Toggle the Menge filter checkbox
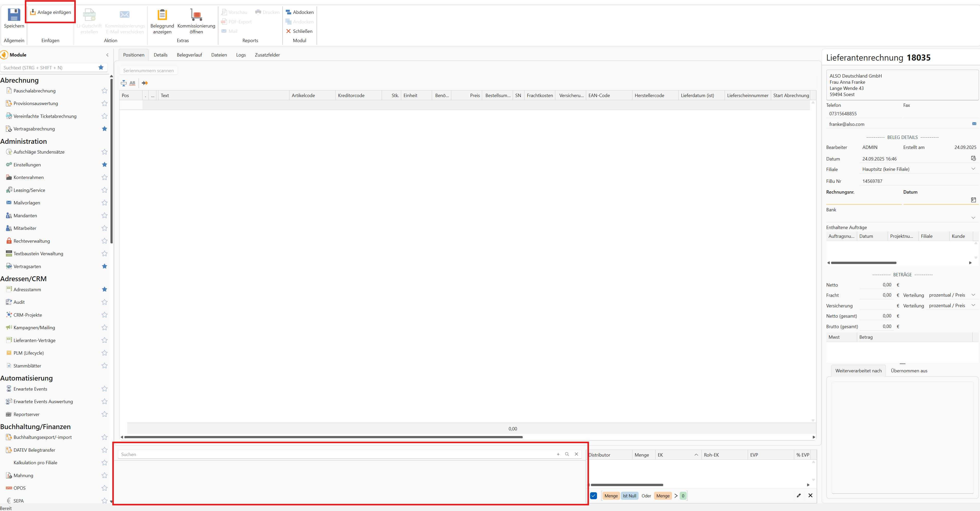 pyautogui.click(x=593, y=496)
